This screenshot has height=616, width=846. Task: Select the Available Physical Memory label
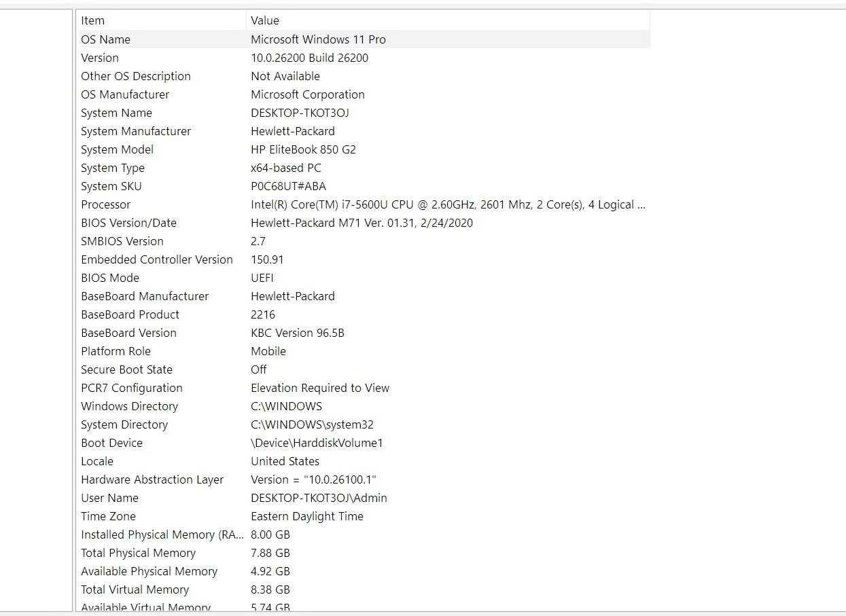(x=149, y=571)
